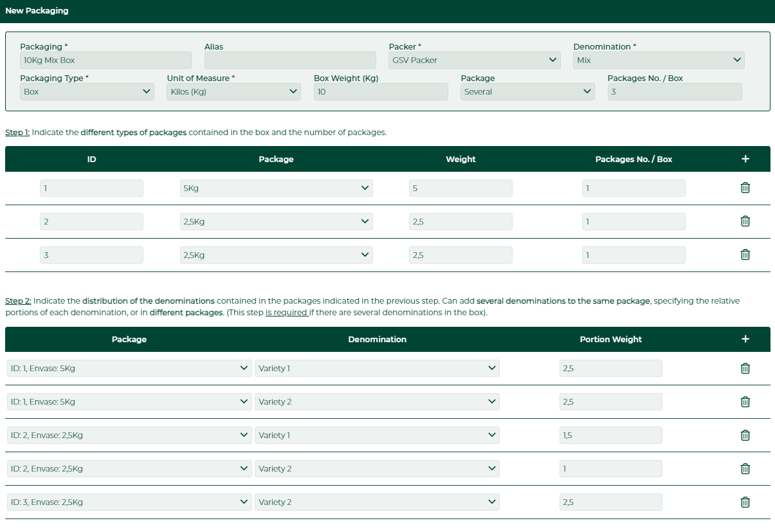The width and height of the screenshot is (775, 532).
Task: Click the Weight field in package row 2
Action: pyautogui.click(x=460, y=222)
